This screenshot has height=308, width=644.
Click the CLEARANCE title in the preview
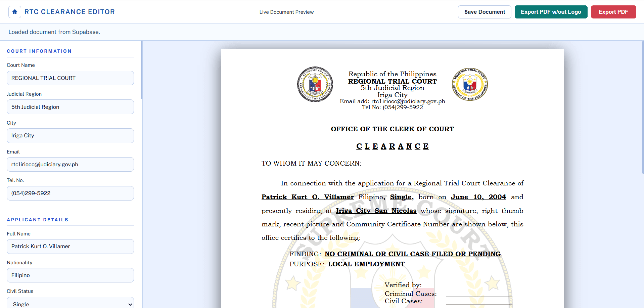click(393, 146)
